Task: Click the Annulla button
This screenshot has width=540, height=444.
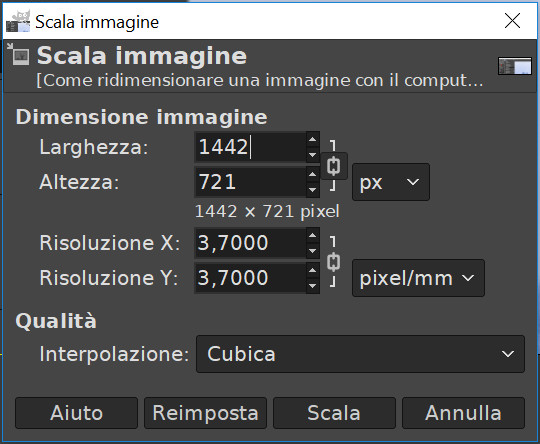Action: click(463, 413)
